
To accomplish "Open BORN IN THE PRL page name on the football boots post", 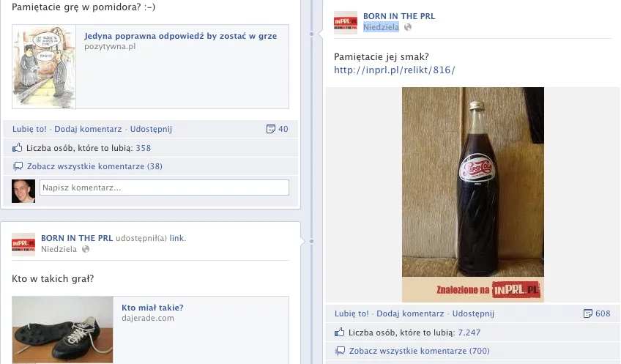I will [77, 238].
